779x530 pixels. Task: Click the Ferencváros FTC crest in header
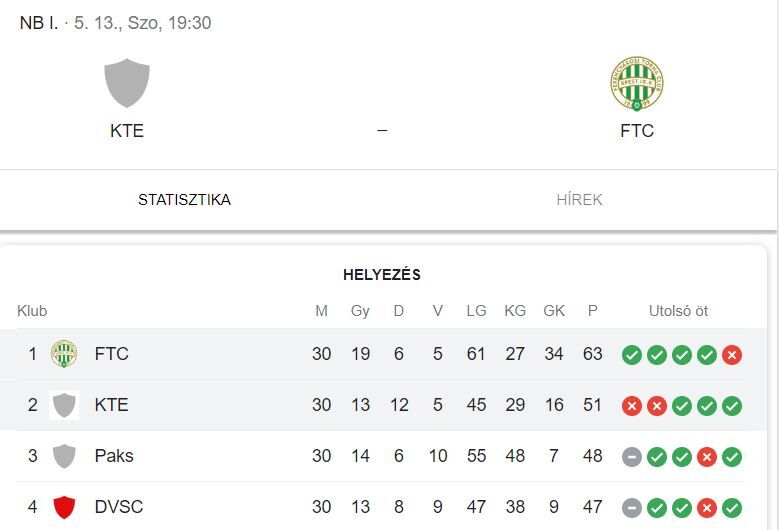click(x=637, y=83)
